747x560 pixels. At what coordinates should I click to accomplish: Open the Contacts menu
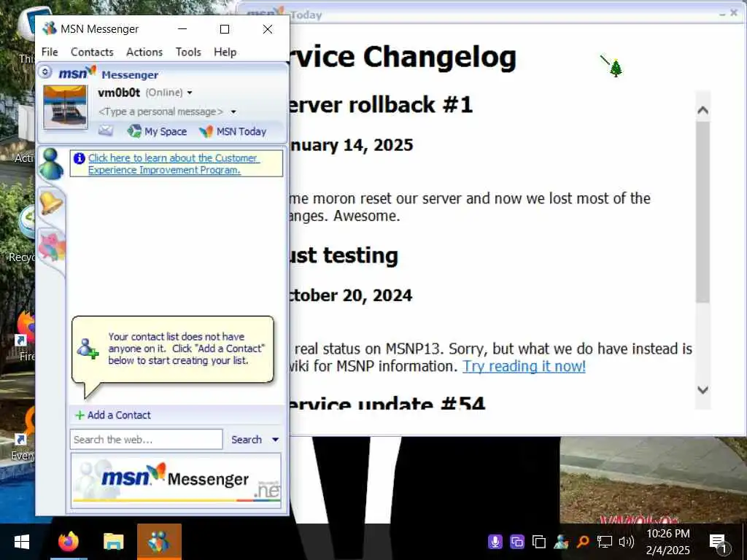(x=92, y=52)
